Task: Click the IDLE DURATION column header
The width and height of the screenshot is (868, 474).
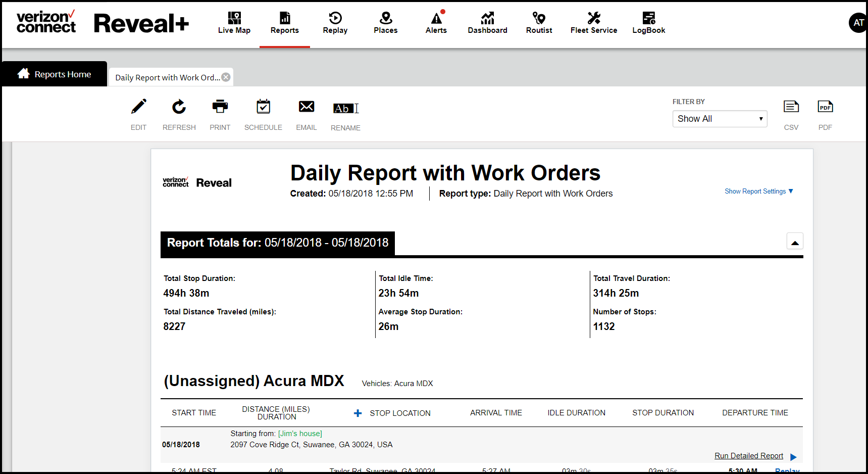Action: point(577,413)
